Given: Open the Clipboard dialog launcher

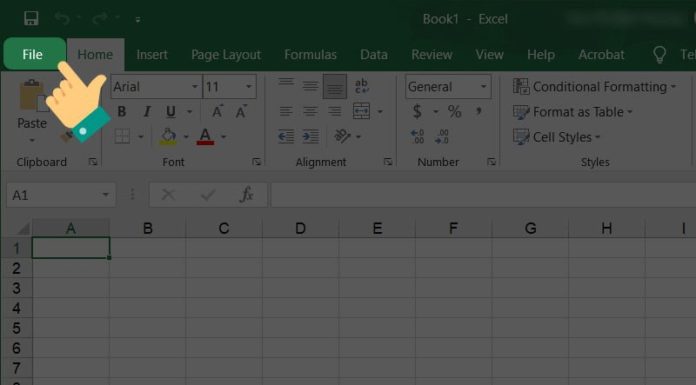Looking at the screenshot, I should click(x=93, y=162).
